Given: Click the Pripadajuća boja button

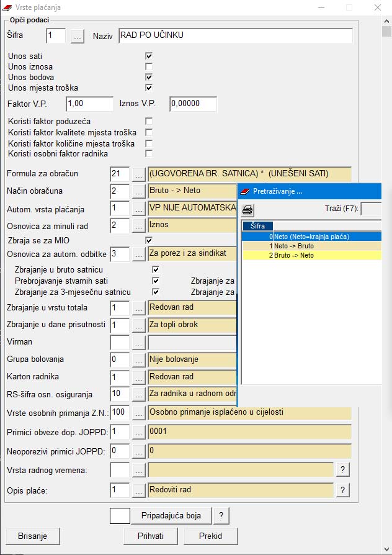Looking at the screenshot, I should coord(171,516).
